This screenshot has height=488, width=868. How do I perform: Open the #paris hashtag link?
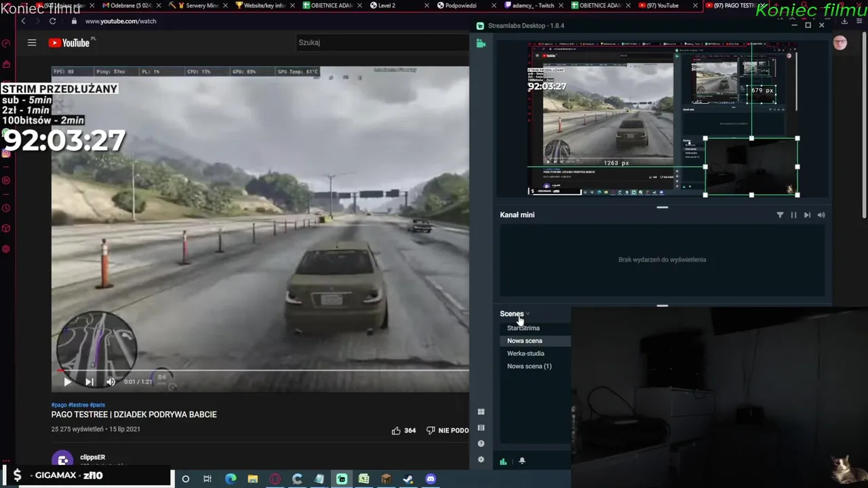click(98, 405)
